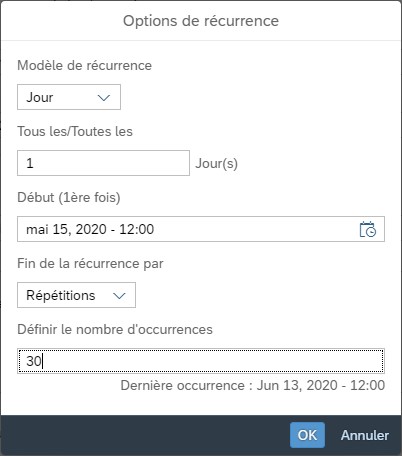The image size is (402, 456).
Task: Focus the interval field containing 1
Action: tap(103, 163)
